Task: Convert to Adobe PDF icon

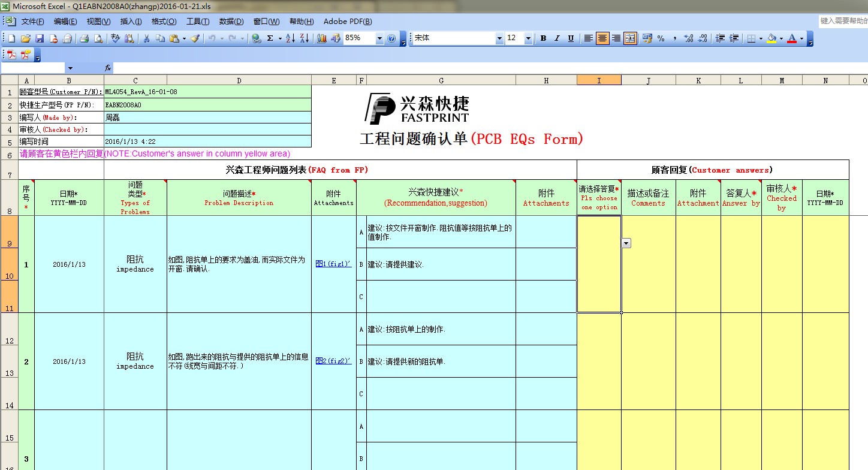Action: [11, 55]
